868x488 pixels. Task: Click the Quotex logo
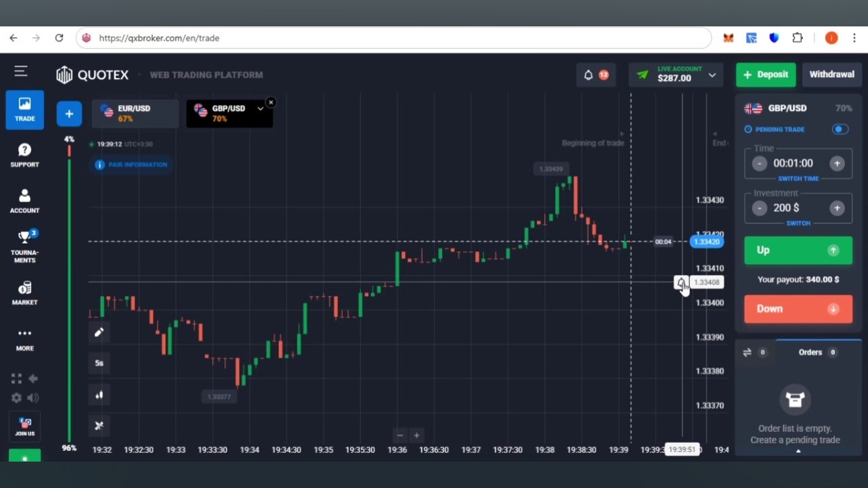[92, 74]
